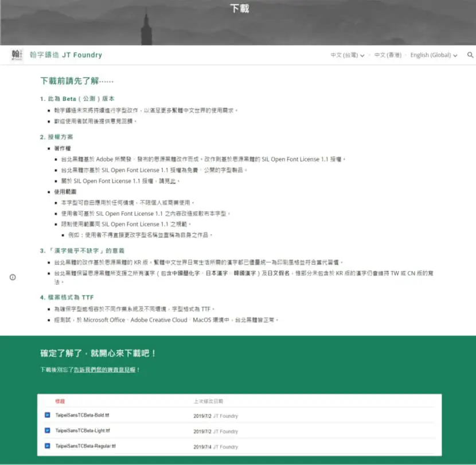
Task: Click the 2019/7/4 modified date entry
Action: (202, 447)
